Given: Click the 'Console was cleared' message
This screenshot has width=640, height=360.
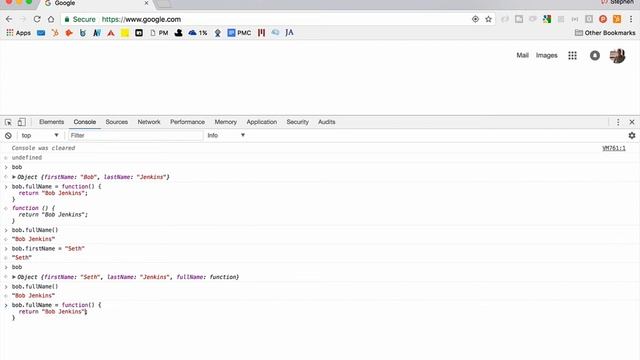Looking at the screenshot, I should 43,148.
